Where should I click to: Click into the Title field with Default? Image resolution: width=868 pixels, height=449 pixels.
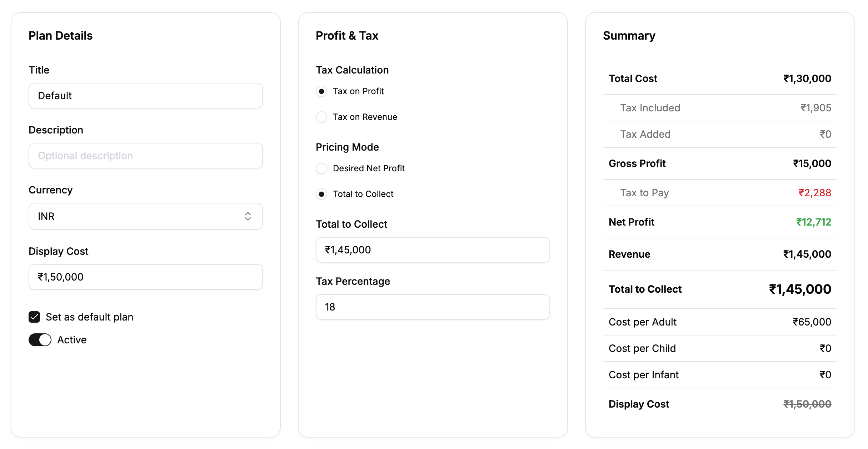[x=145, y=95]
